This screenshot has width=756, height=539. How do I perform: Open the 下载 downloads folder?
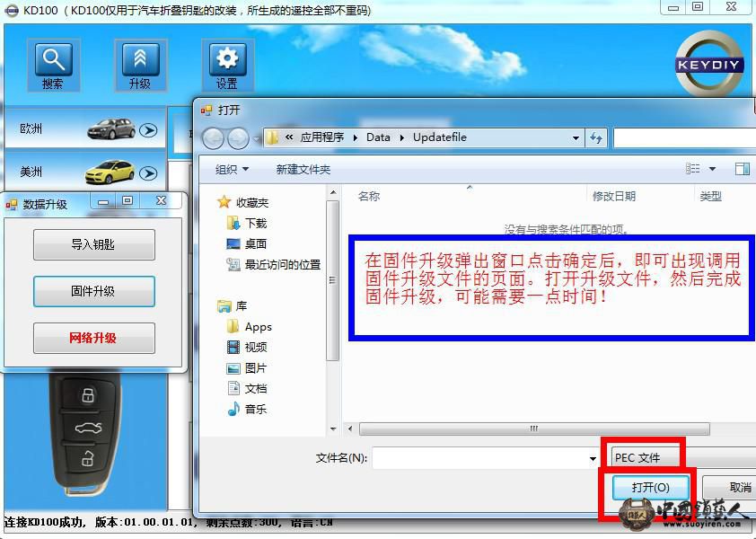coord(246,224)
